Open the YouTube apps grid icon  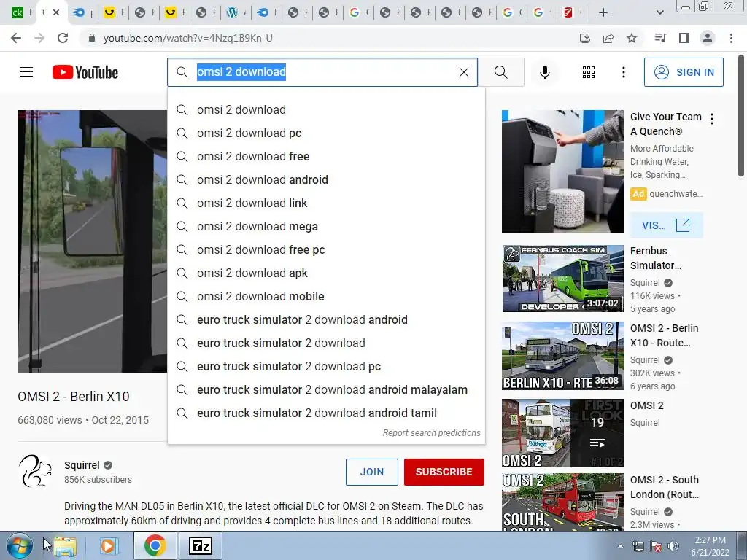coord(589,72)
